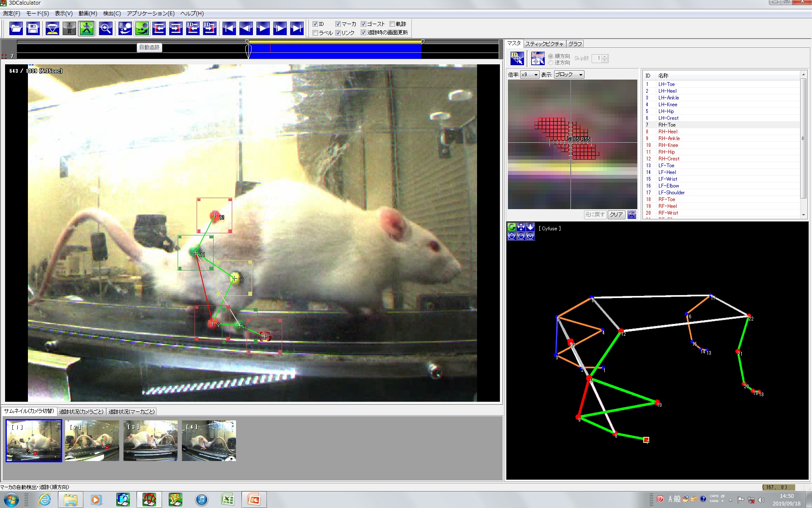Select RH-Knee in the marker list

(668, 145)
